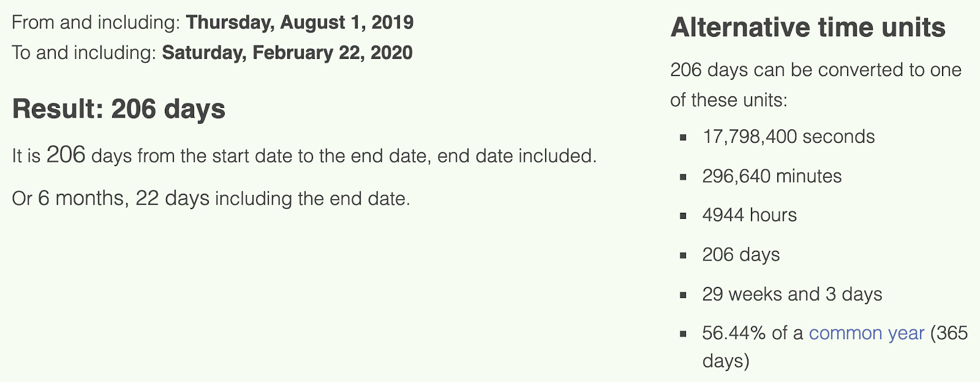Screen dimensions: 980x382
Task: Select the Alternative time units heading
Action: pyautogui.click(x=808, y=28)
